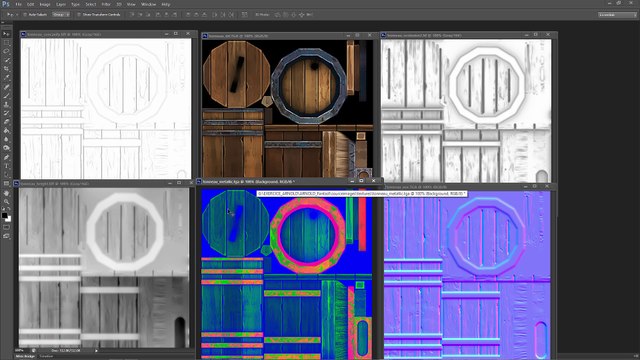Click the foreground color swatch

[4, 216]
